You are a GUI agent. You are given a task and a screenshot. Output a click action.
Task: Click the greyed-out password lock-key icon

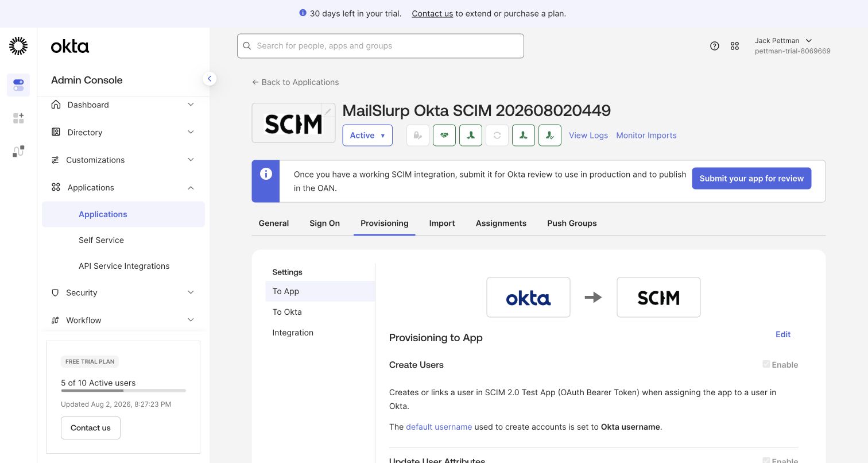pyautogui.click(x=418, y=136)
